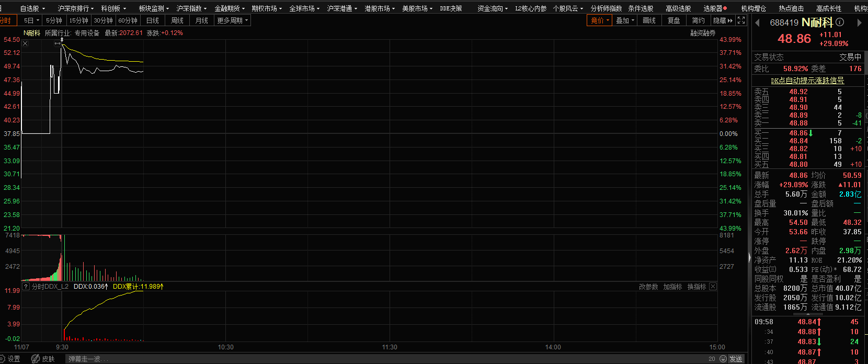Click the fullscreen expand icon above chart
The height and width of the screenshot is (364, 868).
[x=741, y=20]
